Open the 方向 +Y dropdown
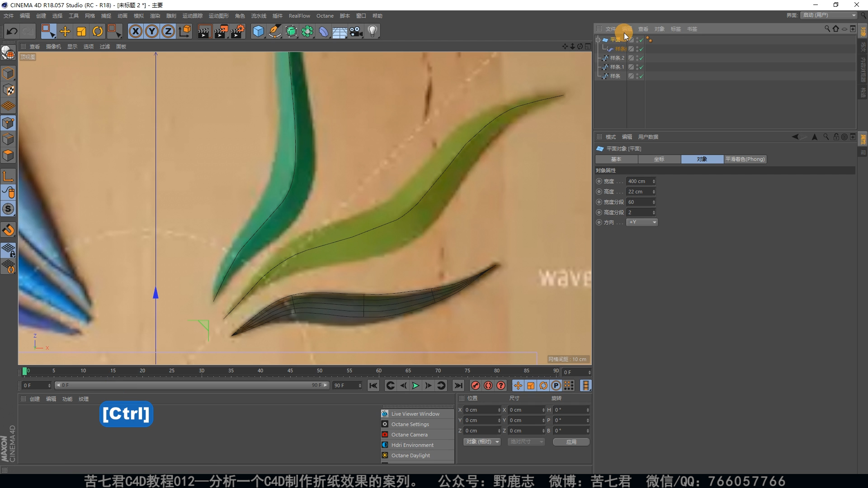868x488 pixels. pos(642,222)
